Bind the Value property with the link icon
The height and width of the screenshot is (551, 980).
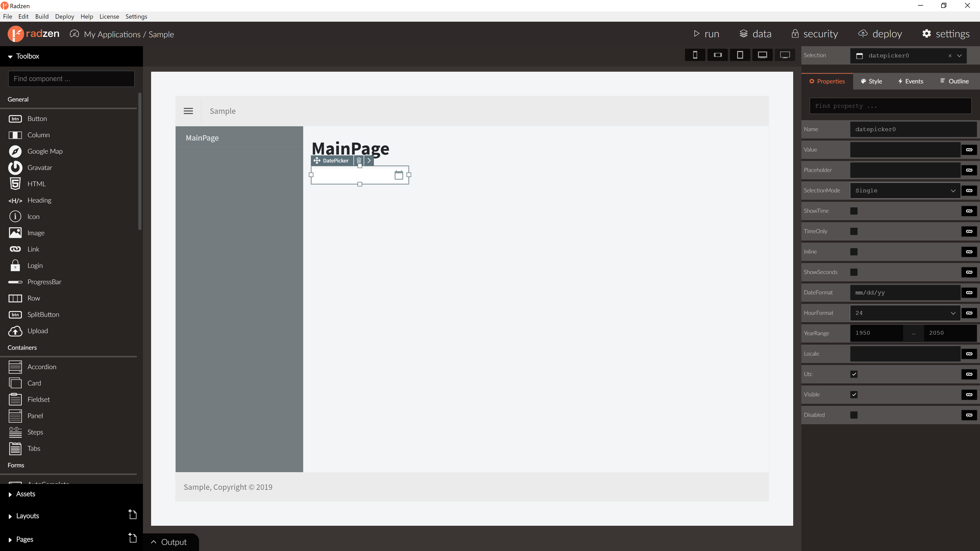pos(969,149)
